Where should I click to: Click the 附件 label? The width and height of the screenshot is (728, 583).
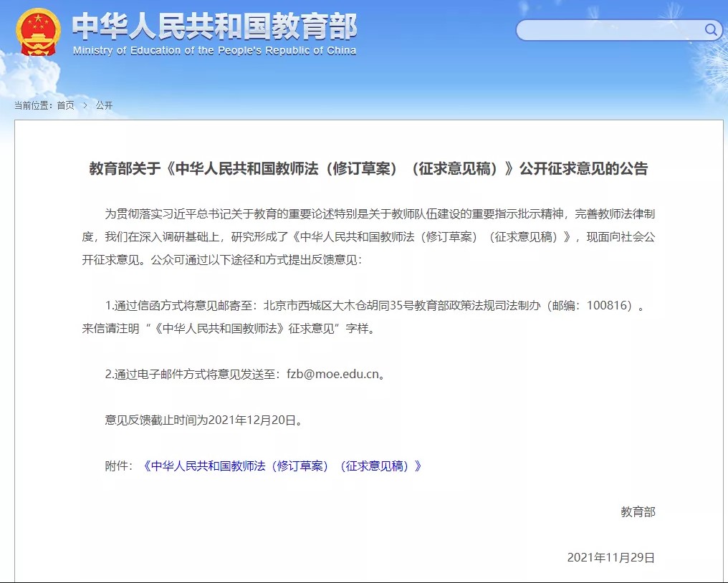click(118, 466)
